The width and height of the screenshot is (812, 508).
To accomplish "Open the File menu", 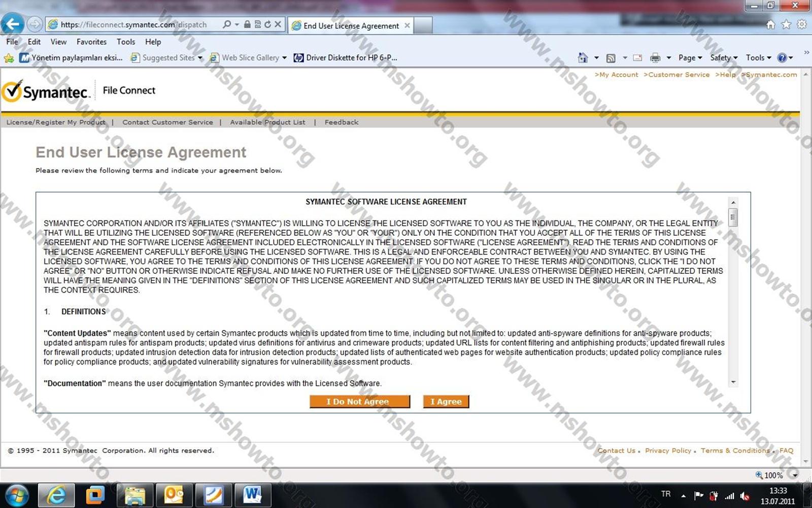I will point(12,42).
